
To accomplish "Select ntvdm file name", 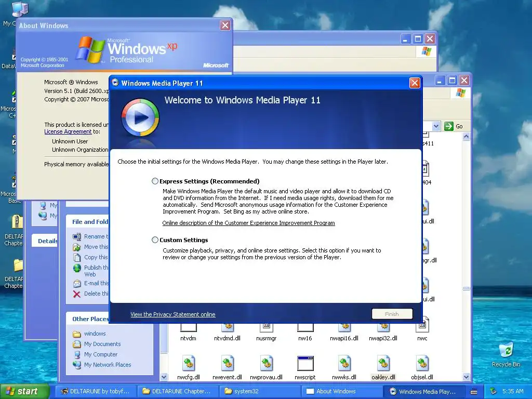I will pyautogui.click(x=188, y=338).
